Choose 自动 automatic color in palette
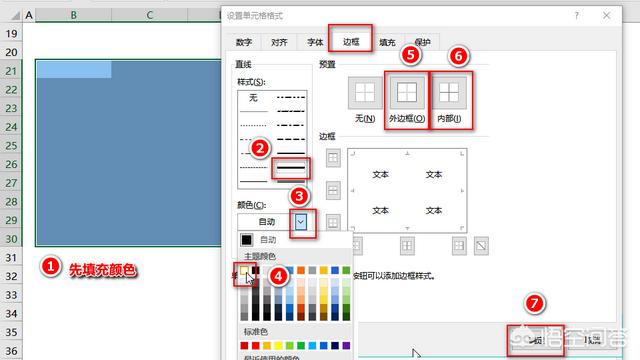The width and height of the screenshot is (640, 360). 295,240
